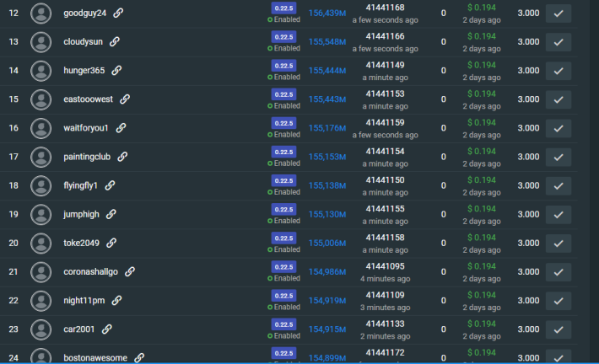Image resolution: width=599 pixels, height=364 pixels.
Task: Select the Enabled status for flyingfly1
Action: pos(283,192)
